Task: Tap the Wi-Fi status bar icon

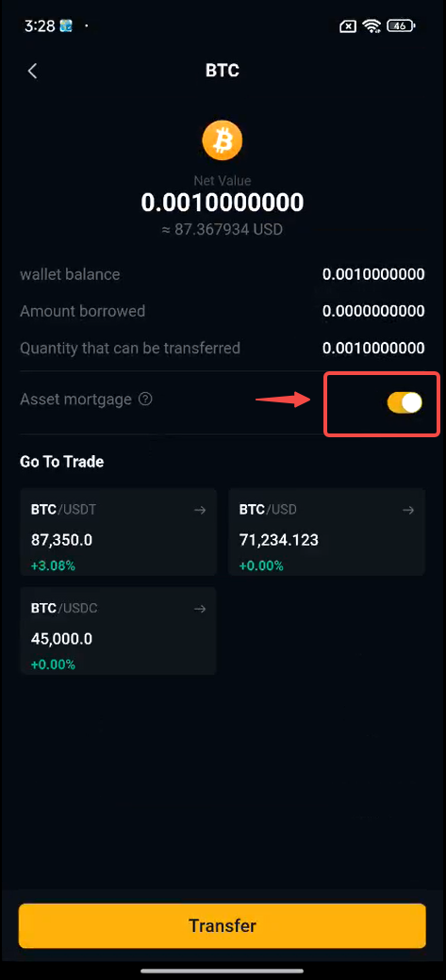Action: [x=372, y=26]
